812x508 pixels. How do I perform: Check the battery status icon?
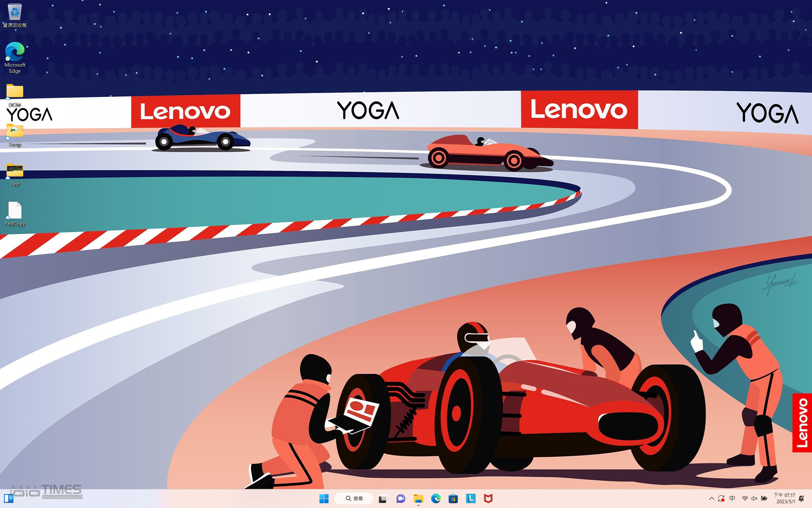point(764,498)
